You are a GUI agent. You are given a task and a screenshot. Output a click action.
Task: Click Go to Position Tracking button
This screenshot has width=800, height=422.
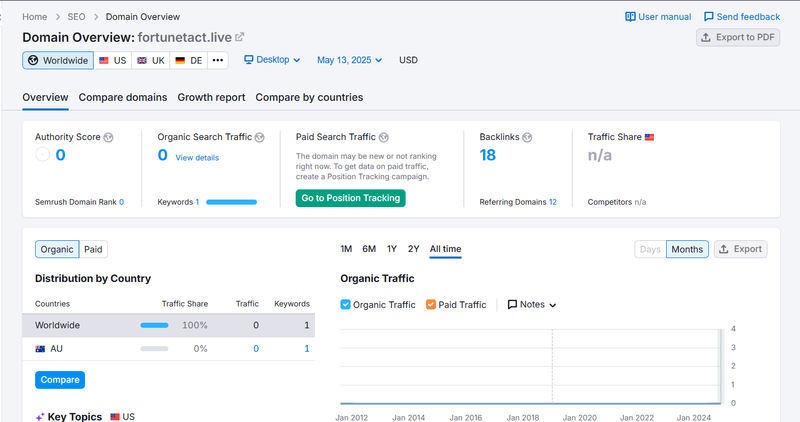[x=351, y=198]
